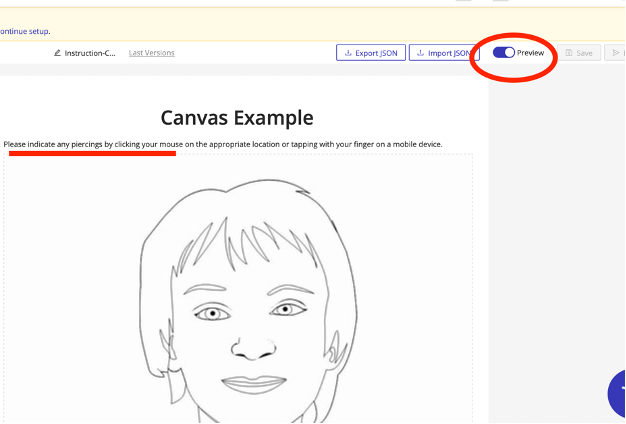This screenshot has width=626, height=424.
Task: Click the pencil edit icon beside Instruction name
Action: 58,52
